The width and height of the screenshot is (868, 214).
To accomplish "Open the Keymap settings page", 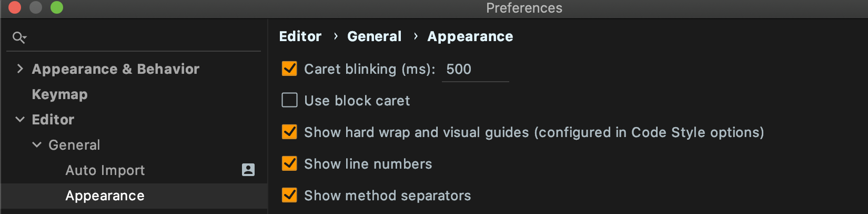I will pos(59,94).
